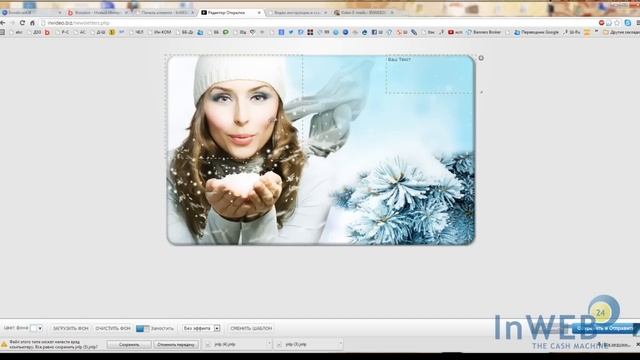Open the Переводчик Google bookmark
Image resolution: width=640 pixels, height=360 pixels.
coord(536,32)
